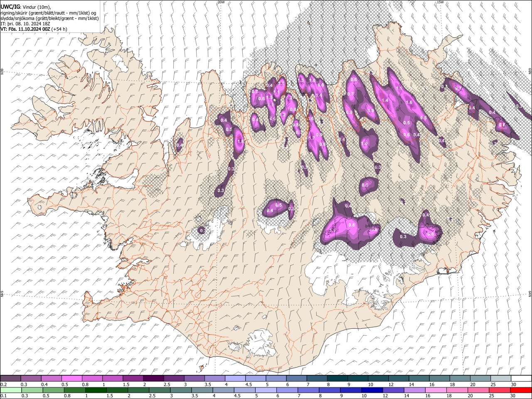Screen dimensions: 532x399
Task: Click the 1.2 snowfall value on the map
Action: pyautogui.click(x=283, y=115)
